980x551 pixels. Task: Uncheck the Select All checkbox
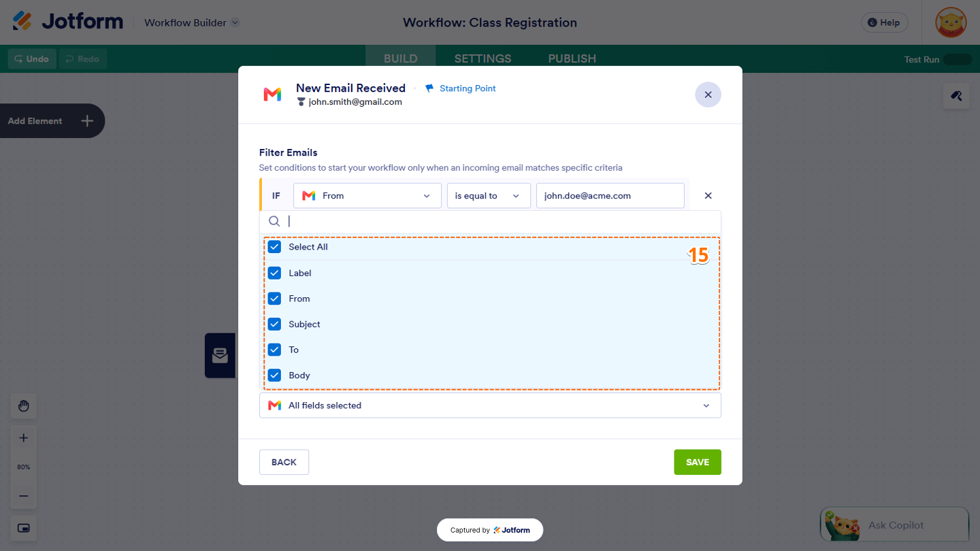274,247
